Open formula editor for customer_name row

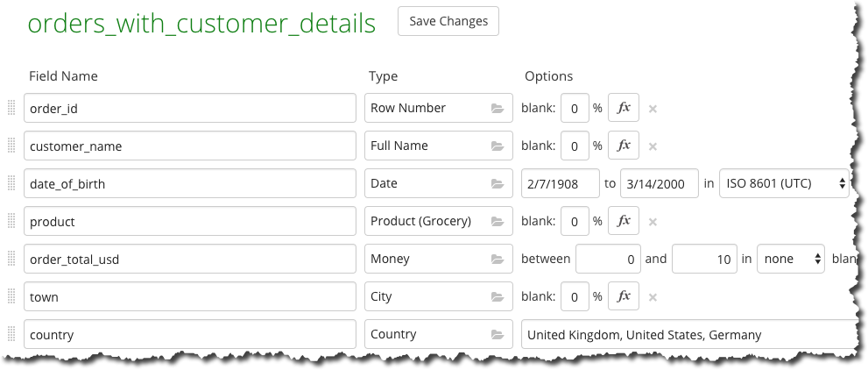pos(624,146)
